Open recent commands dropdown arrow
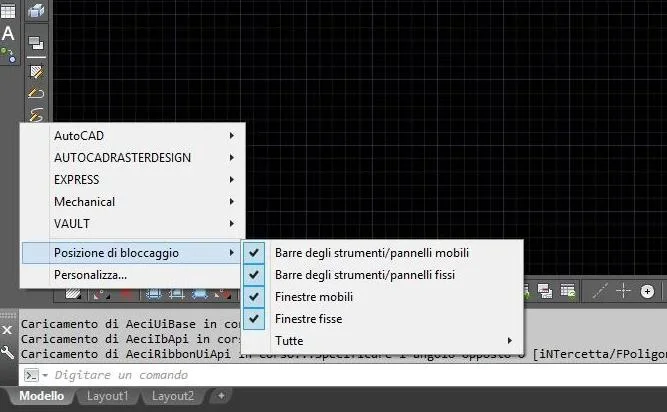This screenshot has width=667, height=412. pos(45,375)
